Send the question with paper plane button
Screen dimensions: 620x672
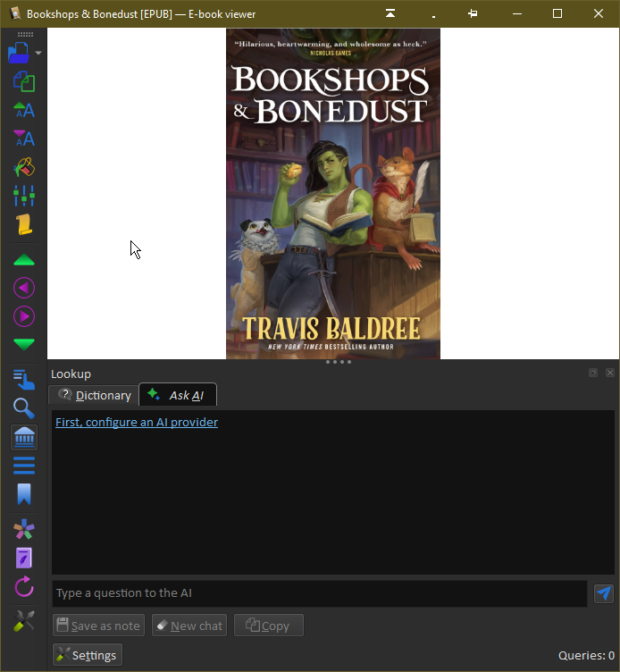tap(604, 593)
